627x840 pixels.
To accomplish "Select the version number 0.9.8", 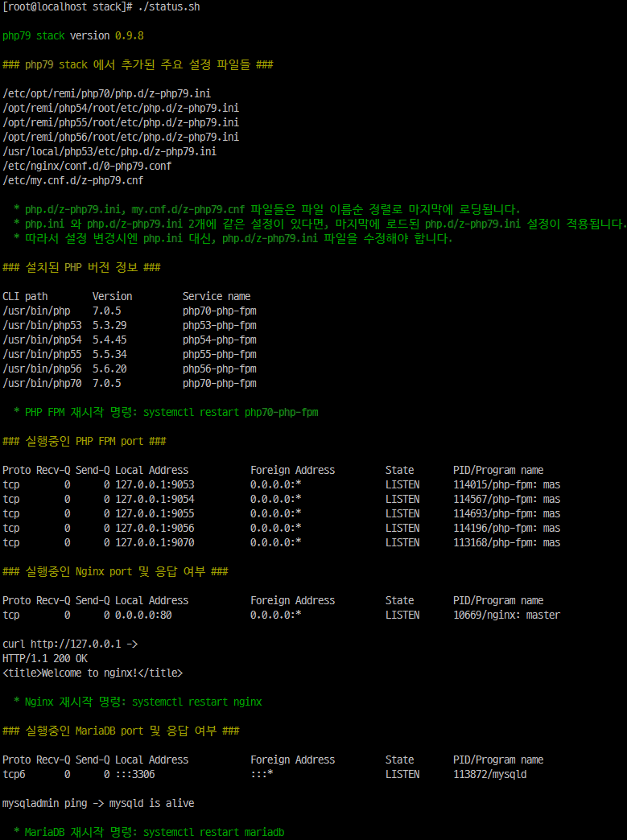I will [x=129, y=36].
